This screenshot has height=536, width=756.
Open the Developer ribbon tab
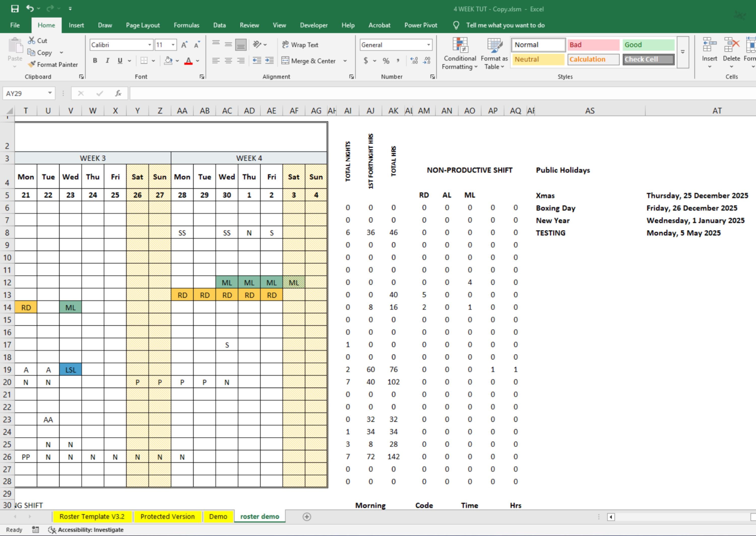pos(313,25)
